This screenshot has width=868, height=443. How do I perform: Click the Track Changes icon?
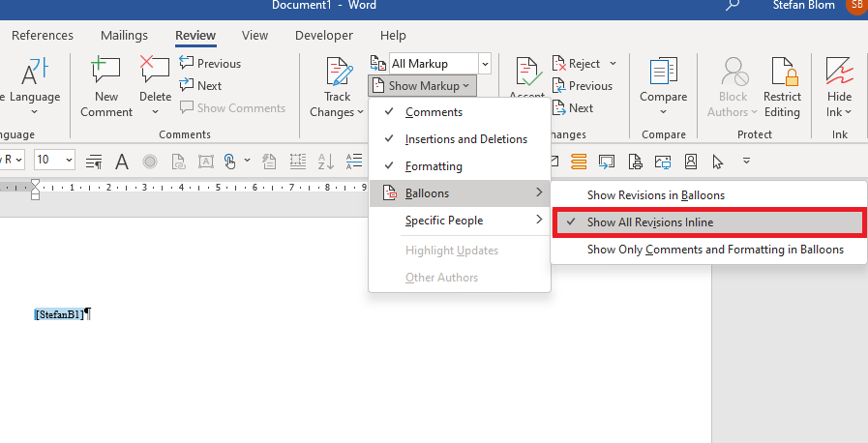tap(339, 71)
